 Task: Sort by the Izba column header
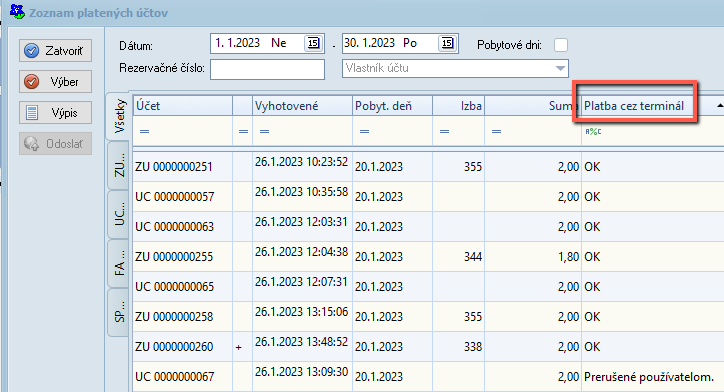(x=459, y=106)
